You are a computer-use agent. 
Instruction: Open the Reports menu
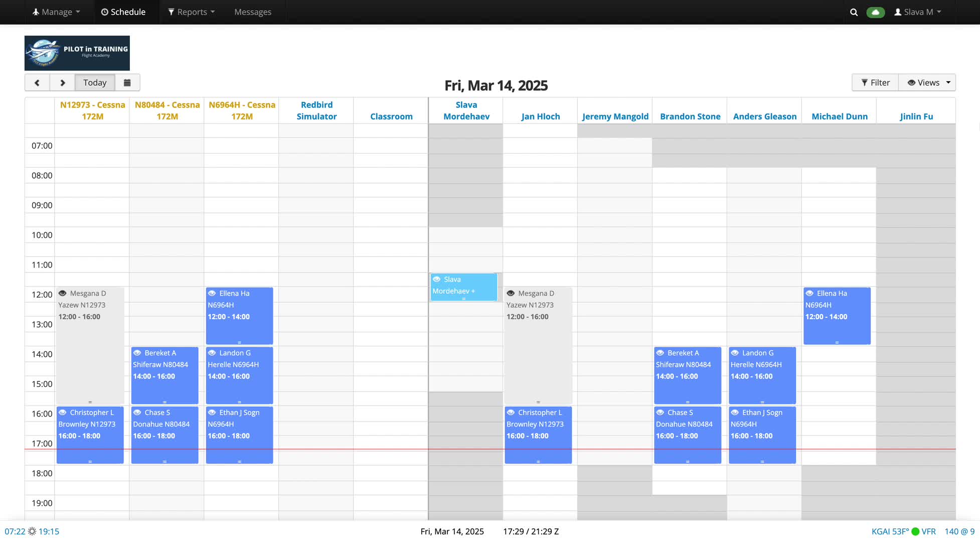pyautogui.click(x=192, y=12)
